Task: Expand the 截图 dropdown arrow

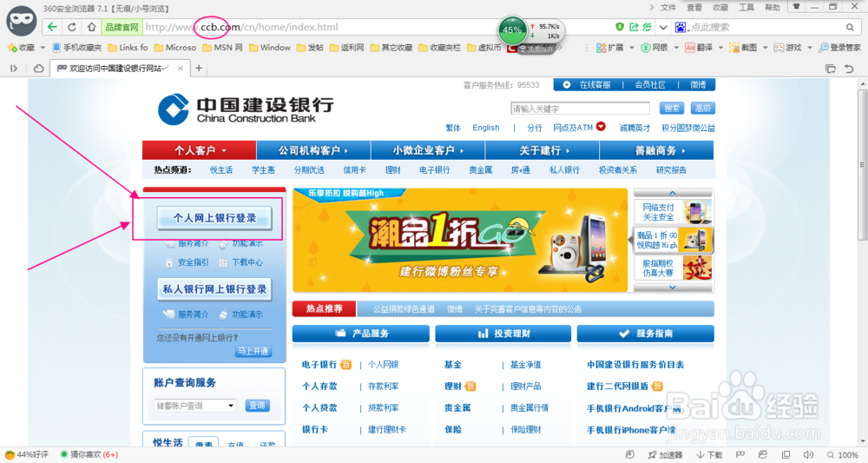Action: 765,48
